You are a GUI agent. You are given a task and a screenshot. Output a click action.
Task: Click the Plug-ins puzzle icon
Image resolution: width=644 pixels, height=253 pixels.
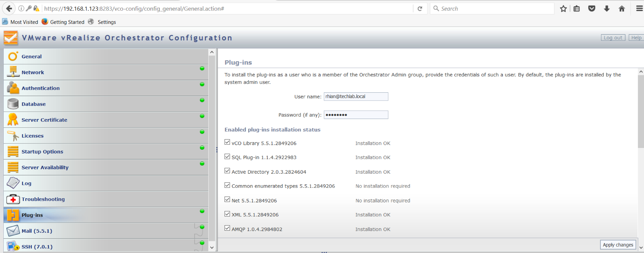[13, 215]
